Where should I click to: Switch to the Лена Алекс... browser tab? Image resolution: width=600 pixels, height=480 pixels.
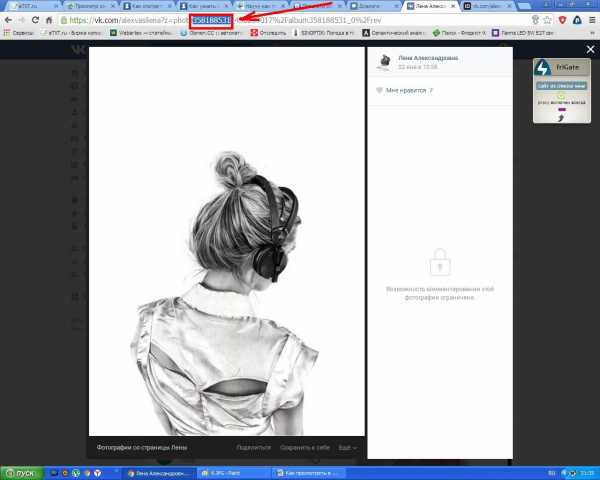430,6
